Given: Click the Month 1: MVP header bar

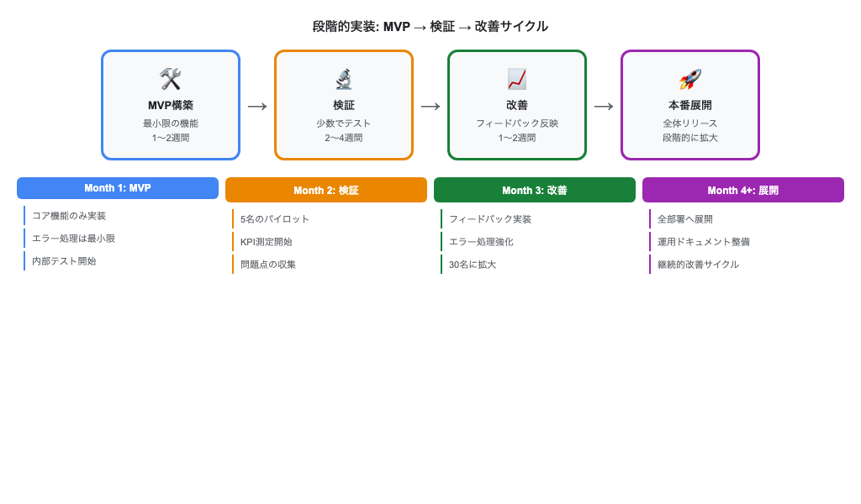Looking at the screenshot, I should click(118, 188).
